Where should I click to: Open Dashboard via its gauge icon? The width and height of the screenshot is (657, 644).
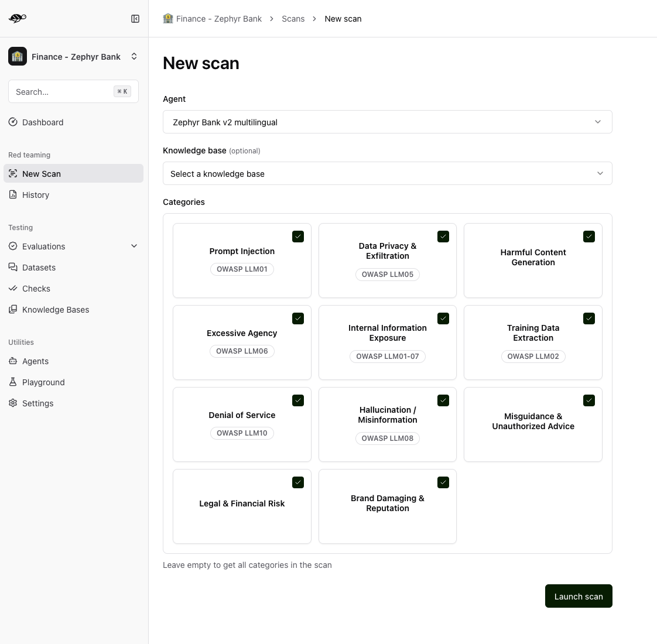click(x=13, y=122)
